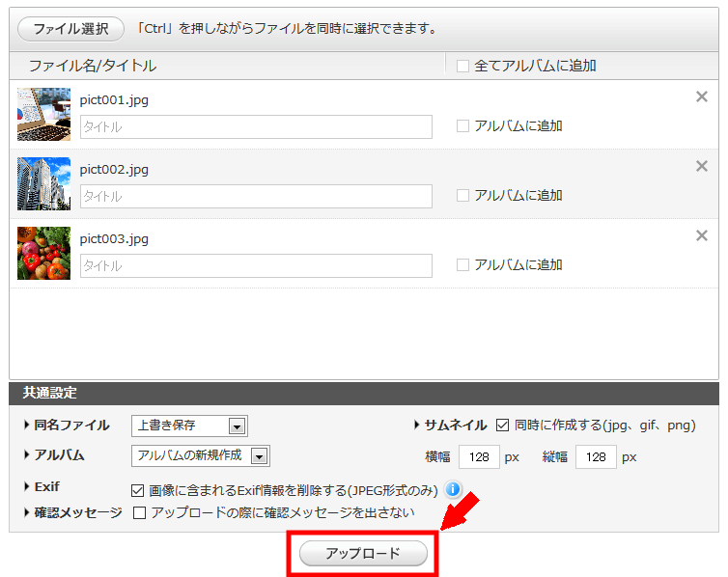Check アルバムに追加 for pict003.jpg

click(462, 264)
